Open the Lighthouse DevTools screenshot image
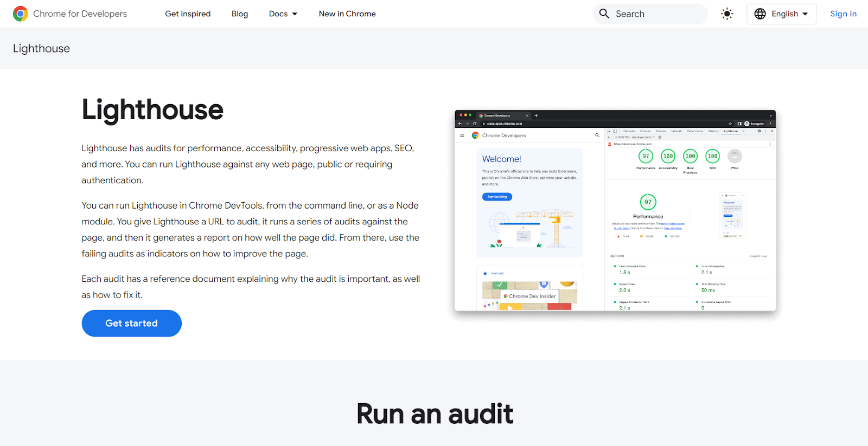Image resolution: width=868 pixels, height=446 pixels. click(615, 210)
